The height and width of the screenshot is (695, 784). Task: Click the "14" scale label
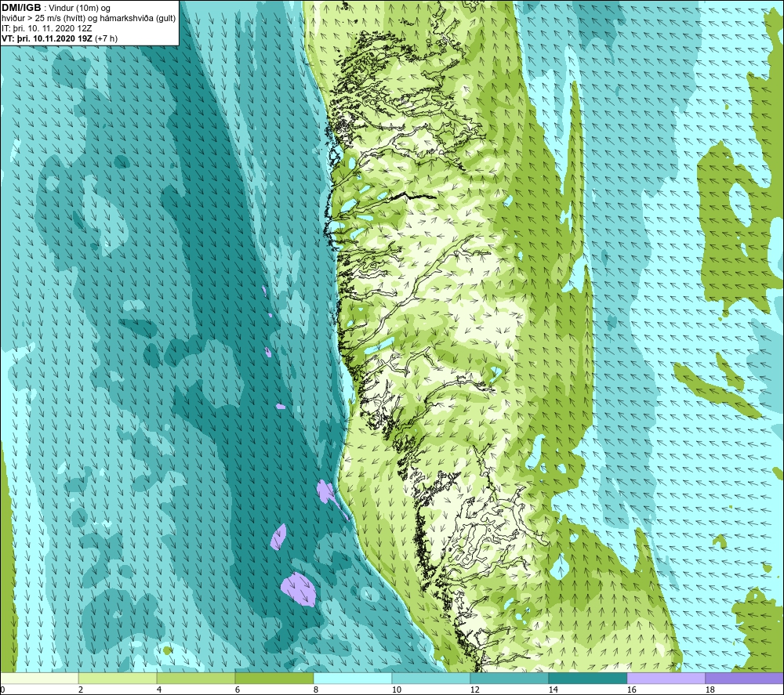pyautogui.click(x=553, y=690)
